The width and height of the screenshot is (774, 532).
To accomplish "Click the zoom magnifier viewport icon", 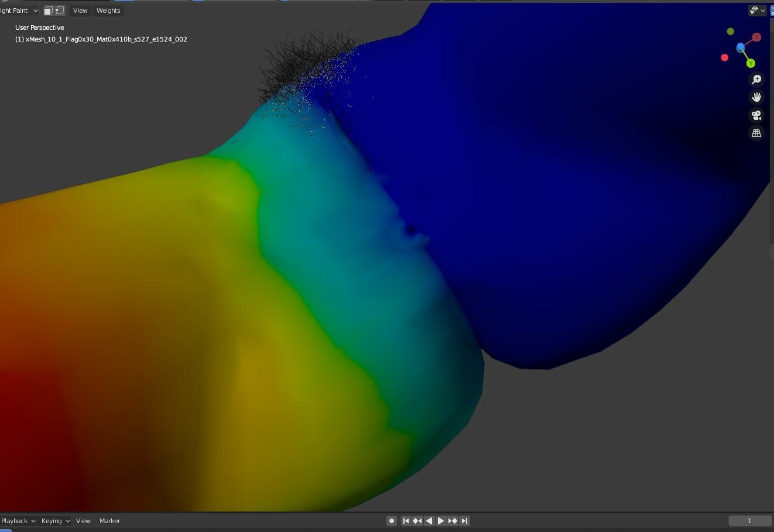I will pyautogui.click(x=756, y=80).
